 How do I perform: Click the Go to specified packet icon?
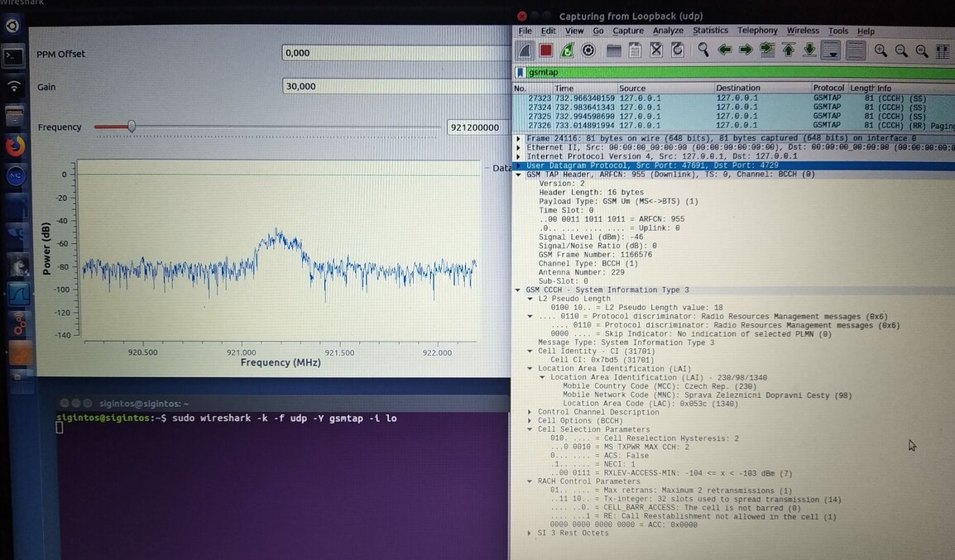pos(767,50)
